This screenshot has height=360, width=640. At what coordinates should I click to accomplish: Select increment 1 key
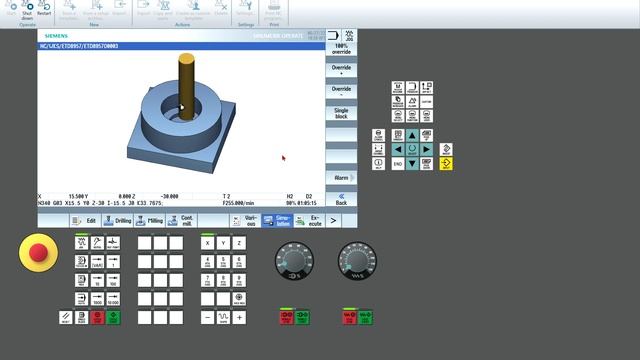[x=113, y=262]
